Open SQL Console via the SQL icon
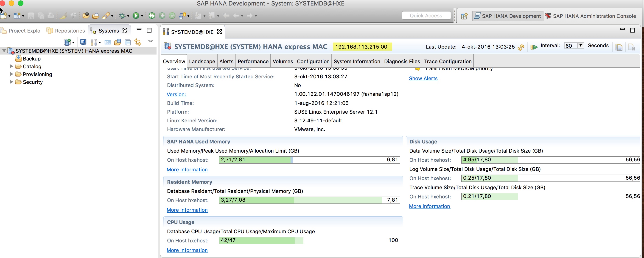Viewport: 644px width, 258px height. pos(107,42)
